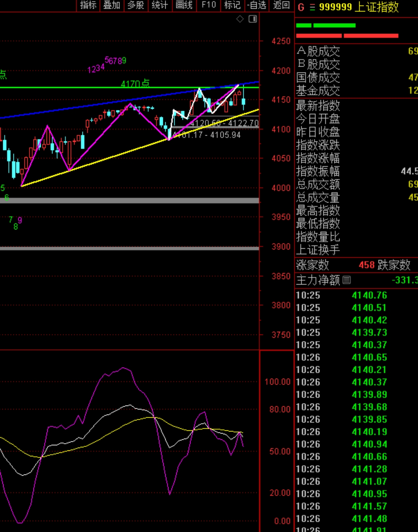418x532 pixels.
Task: Click the 999999 上证指数 title
Action: point(359,7)
